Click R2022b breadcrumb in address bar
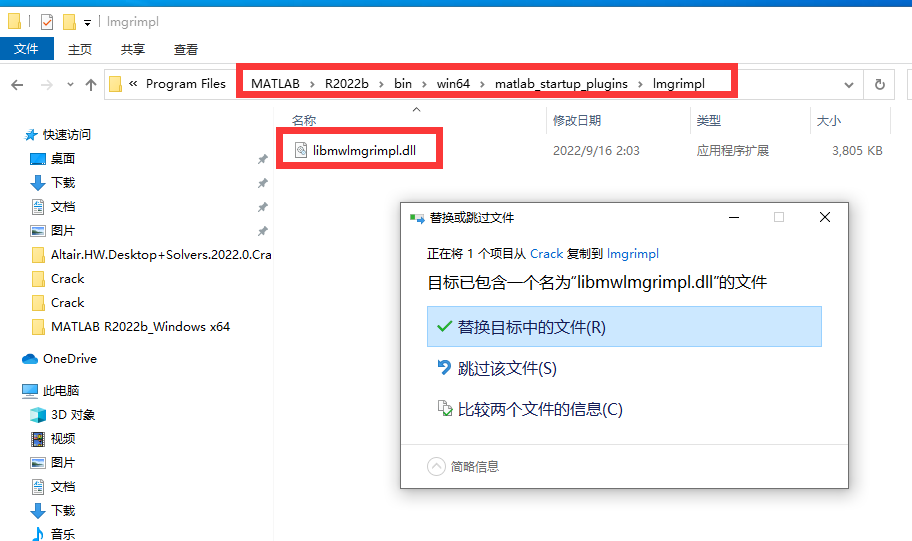The height and width of the screenshot is (541, 912). tap(347, 84)
